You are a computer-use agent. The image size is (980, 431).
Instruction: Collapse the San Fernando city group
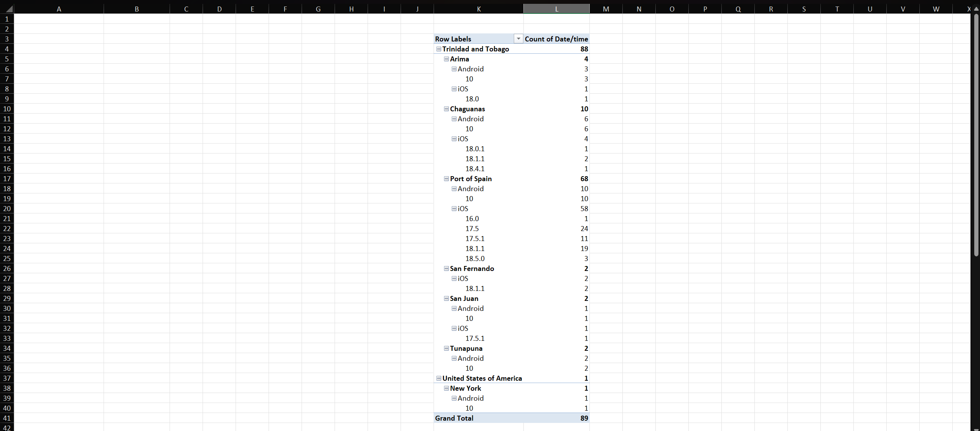pyautogui.click(x=446, y=268)
